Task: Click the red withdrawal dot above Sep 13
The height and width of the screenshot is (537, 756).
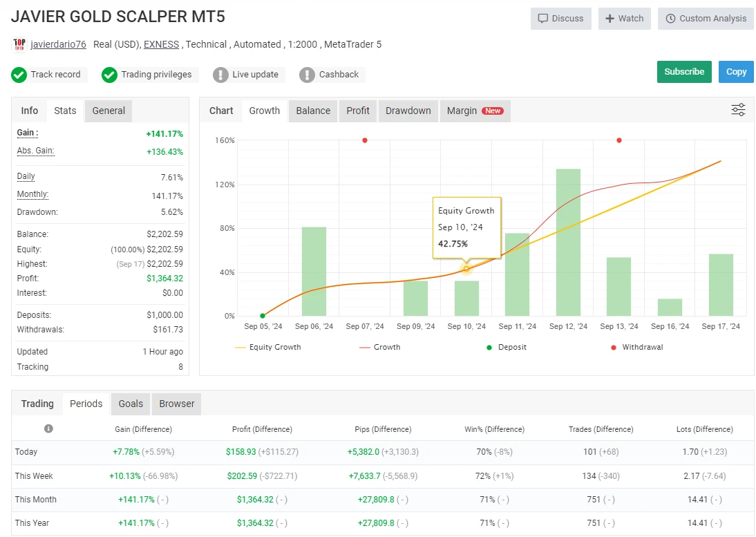Action: click(618, 140)
